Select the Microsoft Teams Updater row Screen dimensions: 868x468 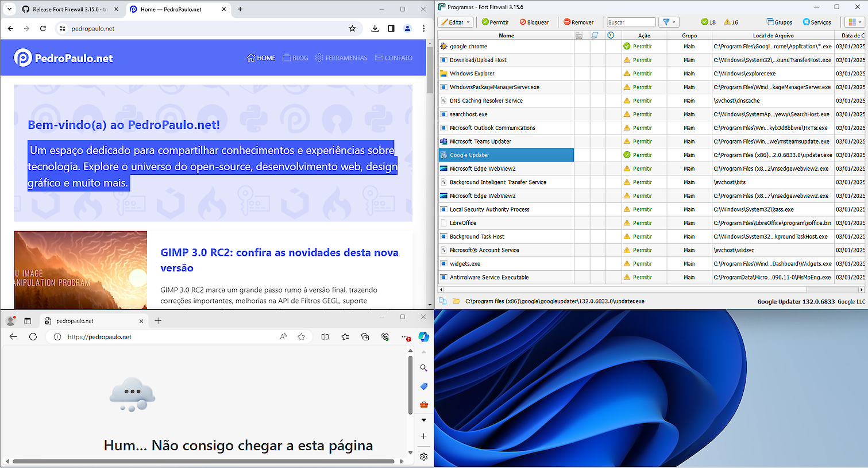click(651, 141)
